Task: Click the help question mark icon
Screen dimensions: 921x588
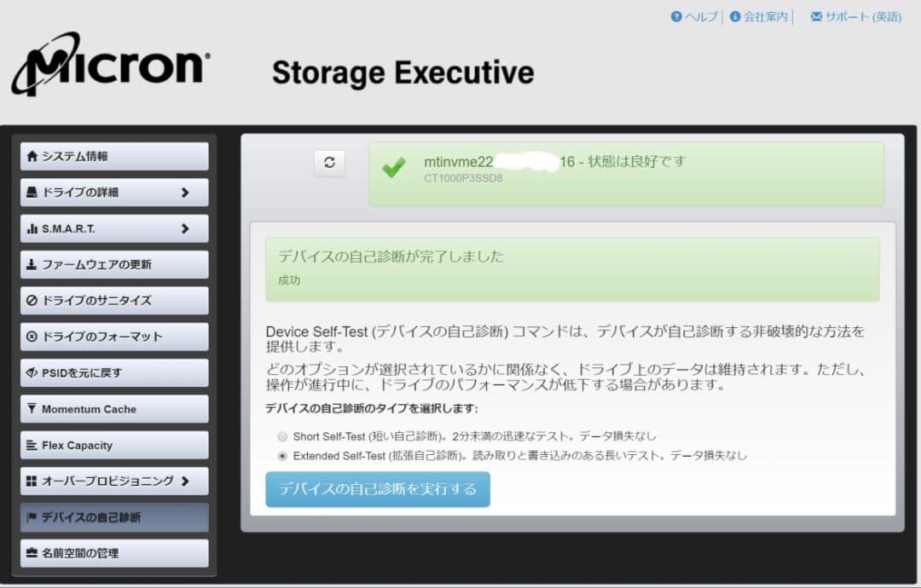Action: click(x=676, y=17)
